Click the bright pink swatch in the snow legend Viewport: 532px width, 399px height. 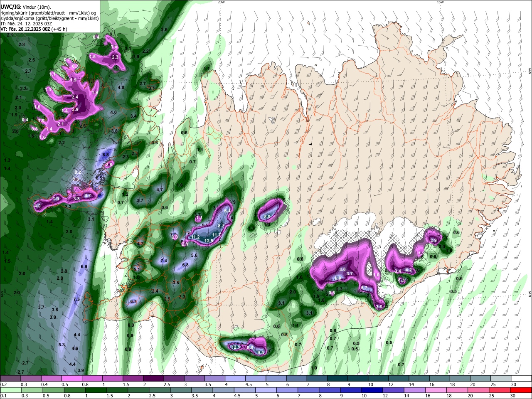71,379
